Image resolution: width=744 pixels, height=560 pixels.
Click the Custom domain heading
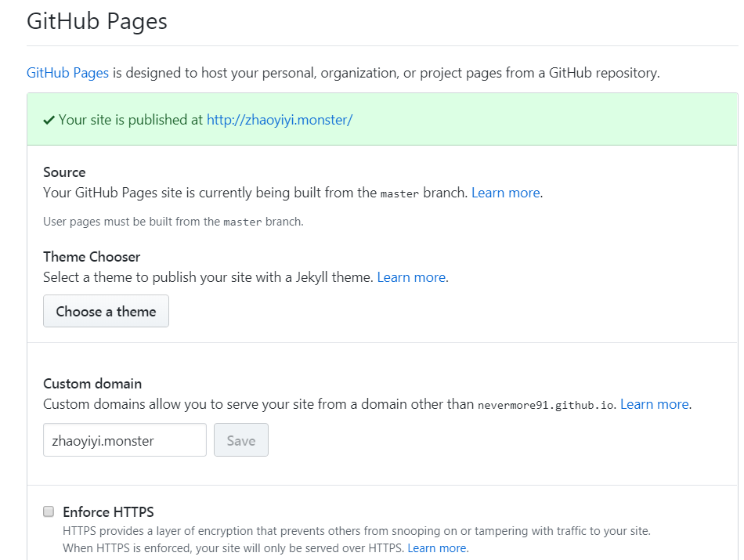pyautogui.click(x=92, y=384)
